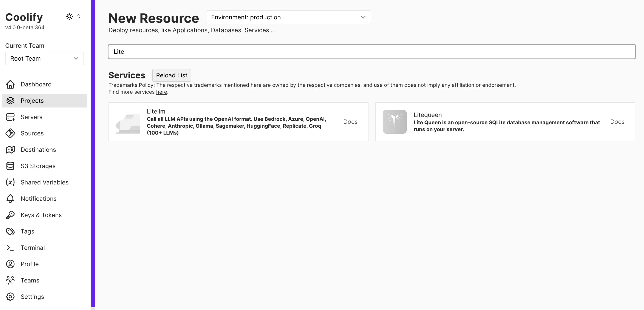Click the S3 Storages database icon

(x=10, y=166)
